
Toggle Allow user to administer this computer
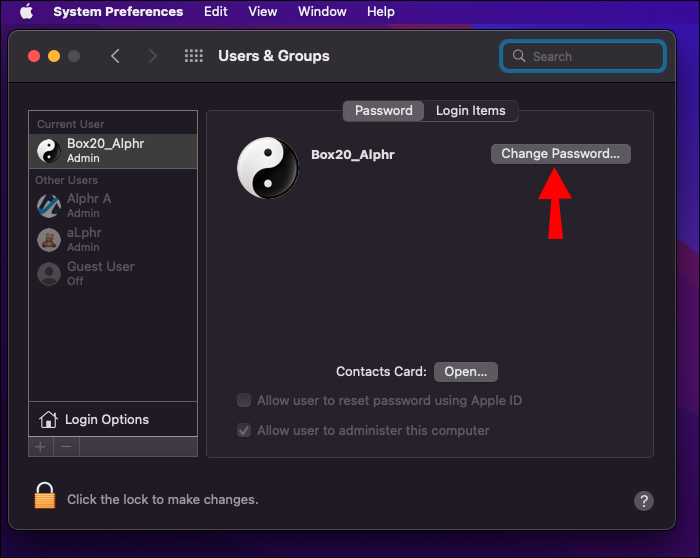[244, 430]
